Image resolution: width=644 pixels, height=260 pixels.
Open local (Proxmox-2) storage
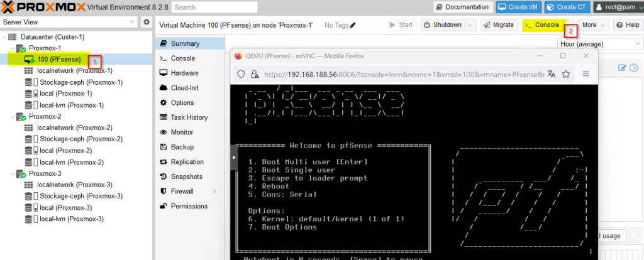click(65, 151)
